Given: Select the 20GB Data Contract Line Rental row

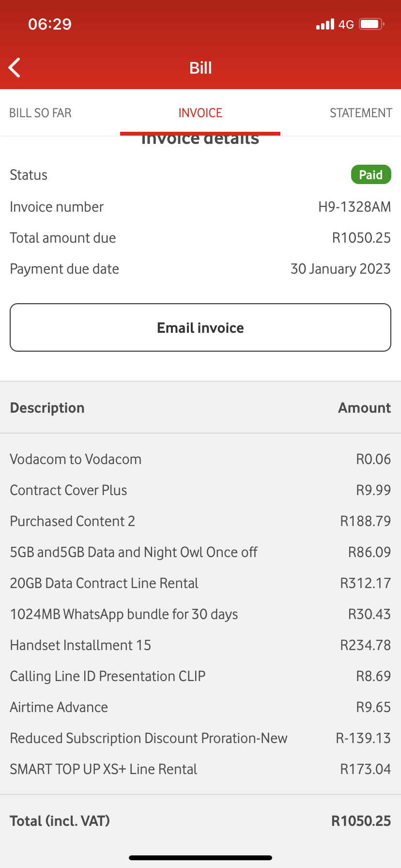Looking at the screenshot, I should (104, 583).
